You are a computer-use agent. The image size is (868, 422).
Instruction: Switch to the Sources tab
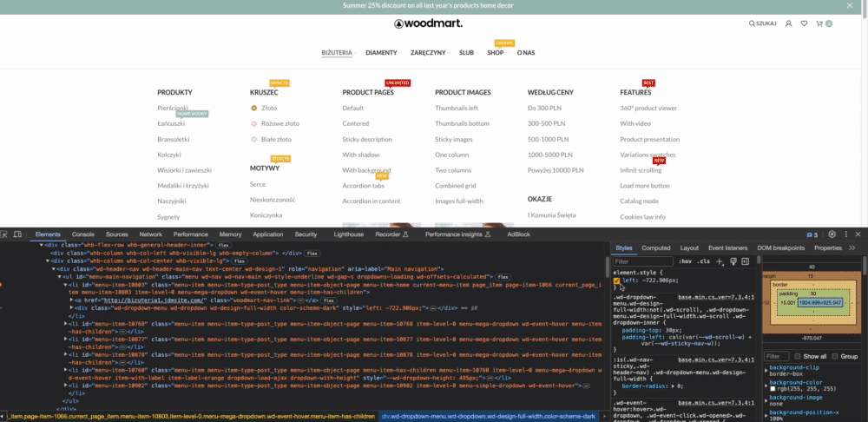coord(117,234)
